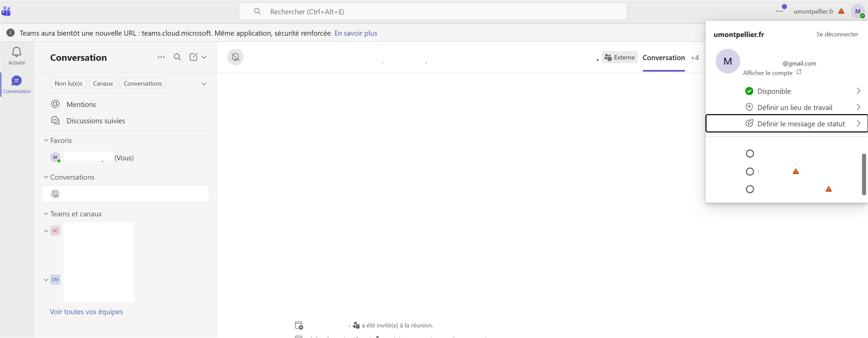Collapse the Favoris section
The image size is (868, 338).
pos(46,140)
